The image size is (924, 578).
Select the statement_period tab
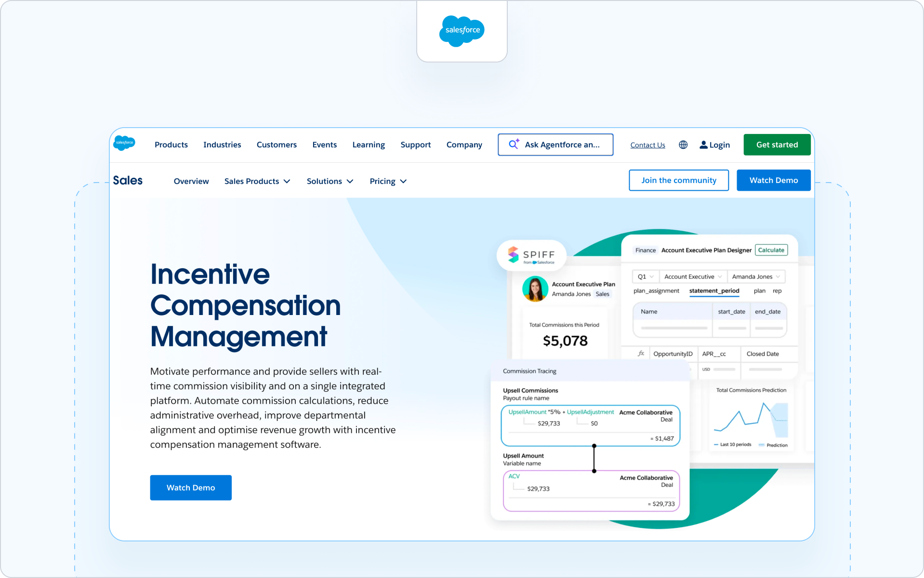pyautogui.click(x=714, y=291)
